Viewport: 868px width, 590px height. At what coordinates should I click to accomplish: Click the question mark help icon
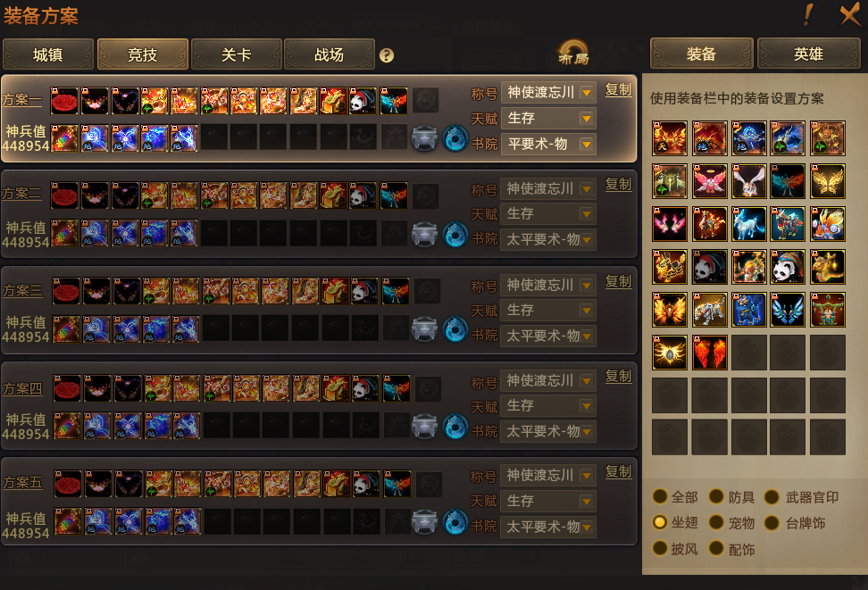(387, 55)
